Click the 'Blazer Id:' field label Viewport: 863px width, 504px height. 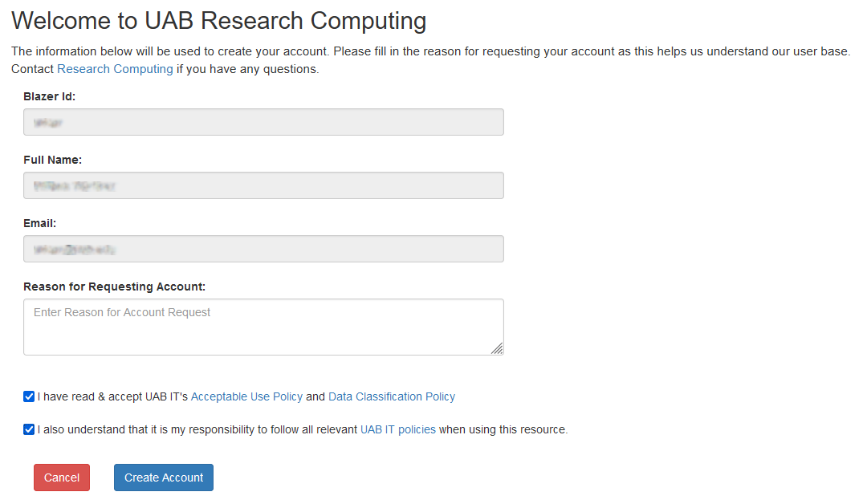pos(49,96)
